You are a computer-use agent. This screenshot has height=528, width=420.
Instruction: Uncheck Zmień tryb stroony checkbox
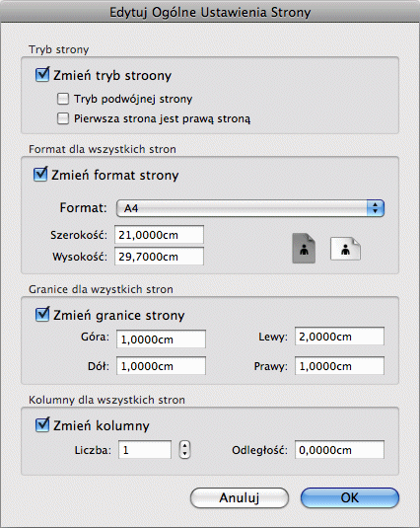(x=42, y=75)
